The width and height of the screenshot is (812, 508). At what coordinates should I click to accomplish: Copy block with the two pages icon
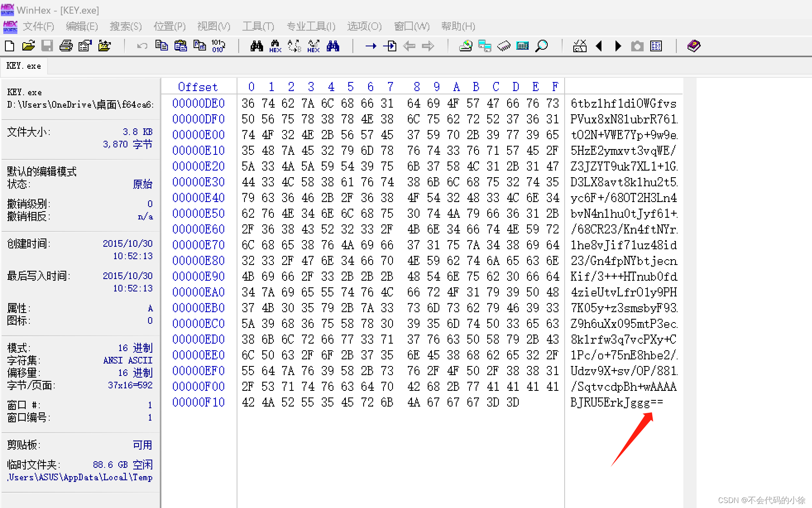point(161,46)
